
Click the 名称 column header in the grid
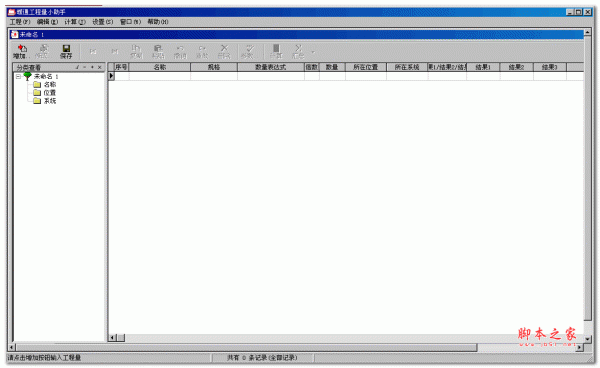[x=160, y=67]
